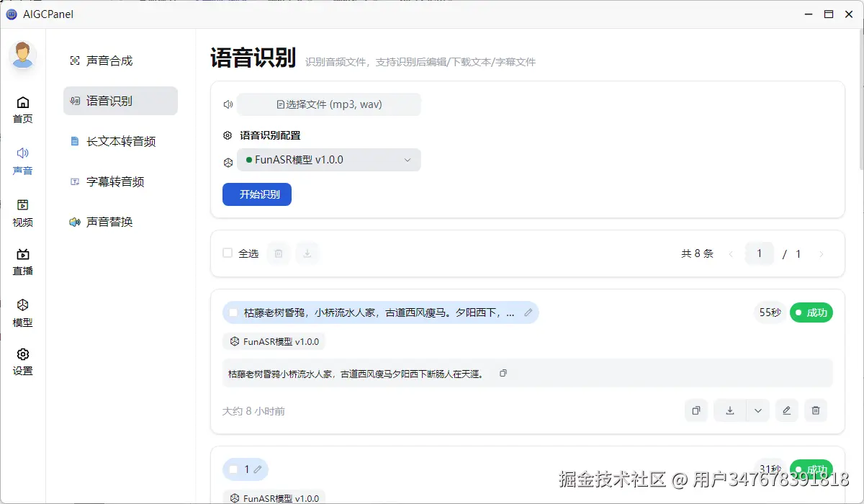The height and width of the screenshot is (504, 864).
Task: Click FunASR模型 v1.0.0 tag in first record
Action: [x=274, y=341]
